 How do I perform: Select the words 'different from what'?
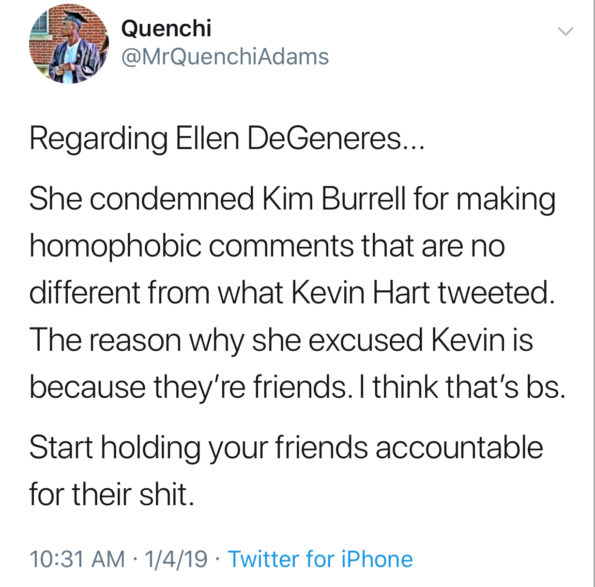156,293
